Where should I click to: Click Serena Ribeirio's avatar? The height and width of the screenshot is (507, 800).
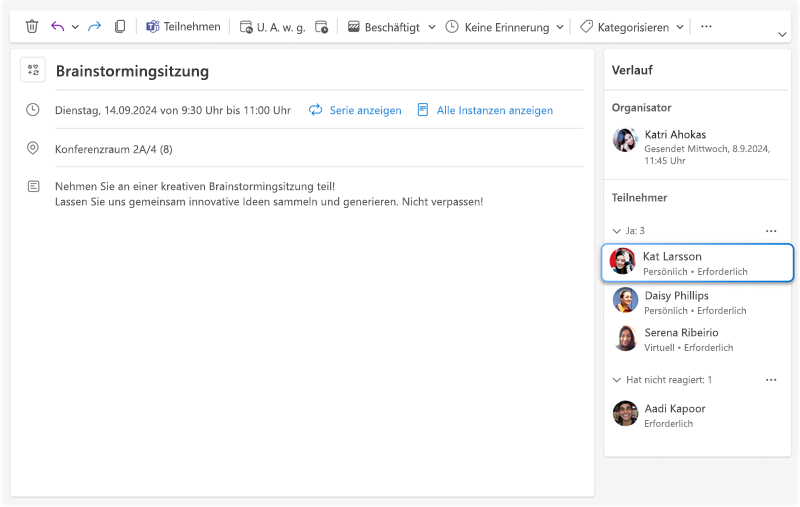626,338
